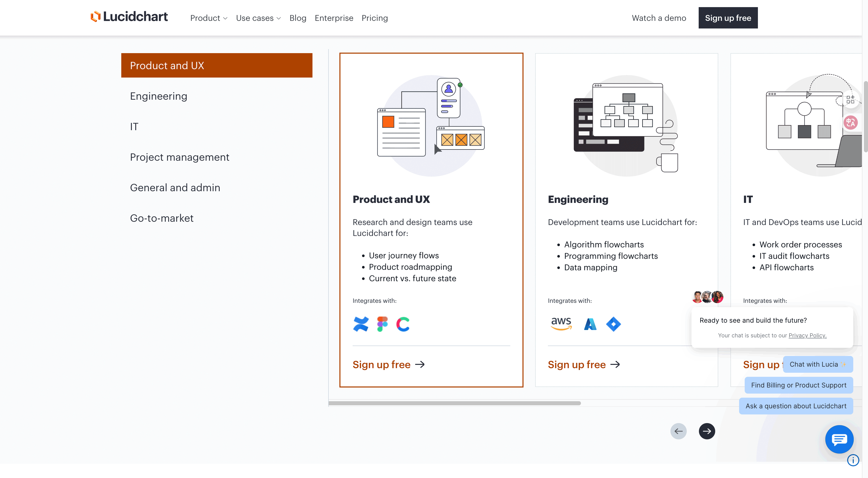Image resolution: width=868 pixels, height=478 pixels.
Task: Click the horizontal carousel scrollbar
Action: [x=455, y=403]
